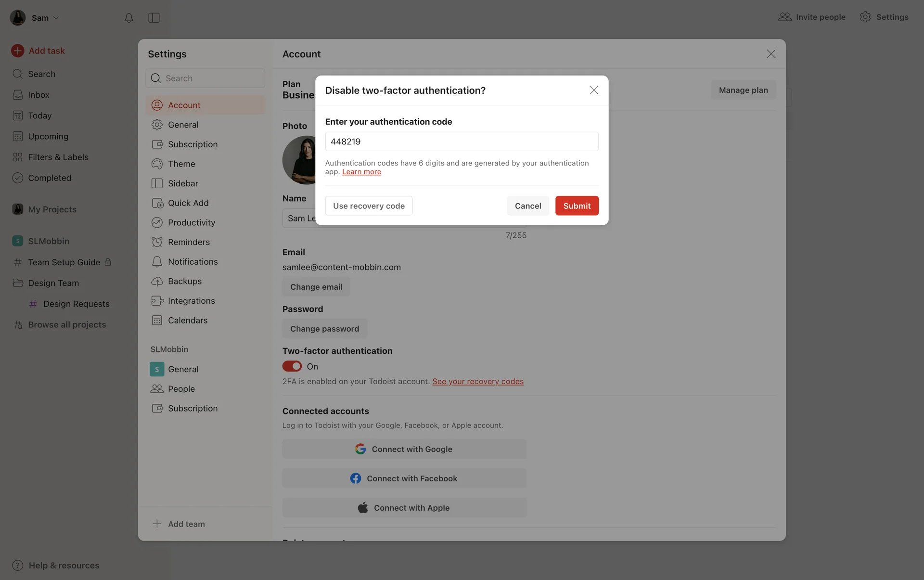
Task: Open the Learn more link
Action: [x=361, y=172]
